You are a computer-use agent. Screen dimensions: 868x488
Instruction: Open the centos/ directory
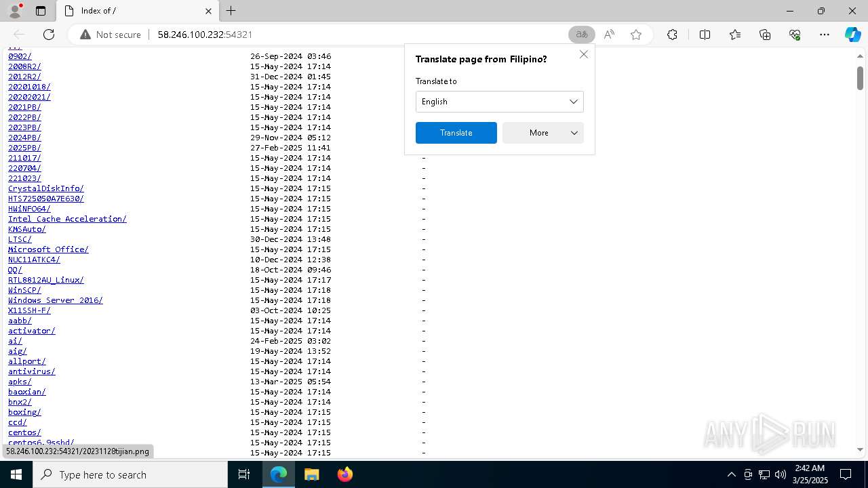pos(24,432)
